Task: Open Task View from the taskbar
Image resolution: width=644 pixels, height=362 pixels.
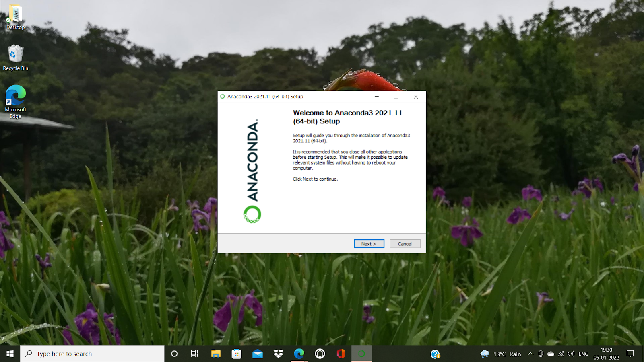Action: click(x=195, y=354)
